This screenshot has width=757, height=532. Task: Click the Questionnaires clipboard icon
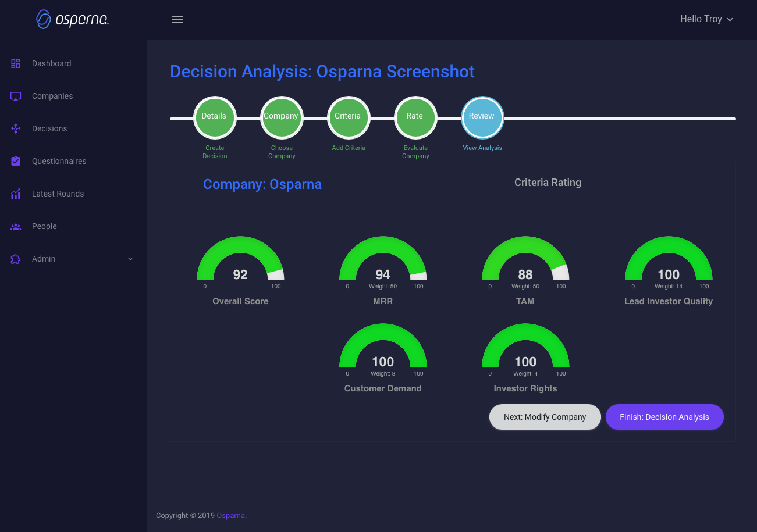(16, 161)
